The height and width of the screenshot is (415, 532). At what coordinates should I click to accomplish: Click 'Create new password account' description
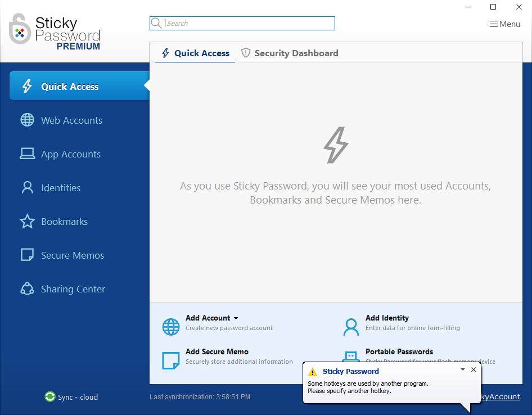coord(229,328)
